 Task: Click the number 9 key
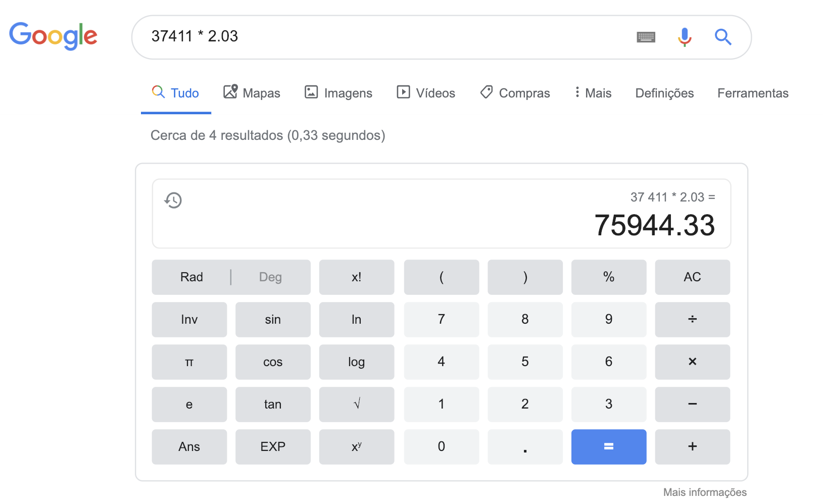pos(609,320)
